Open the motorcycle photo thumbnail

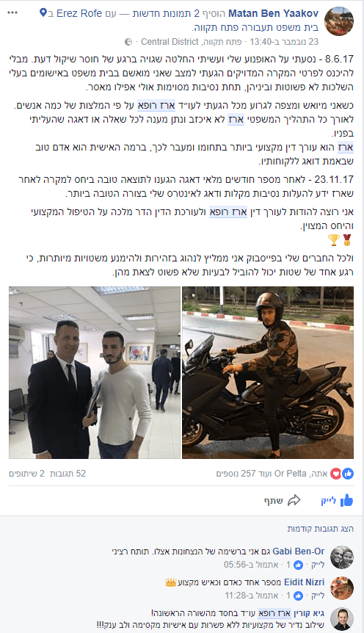(268, 372)
